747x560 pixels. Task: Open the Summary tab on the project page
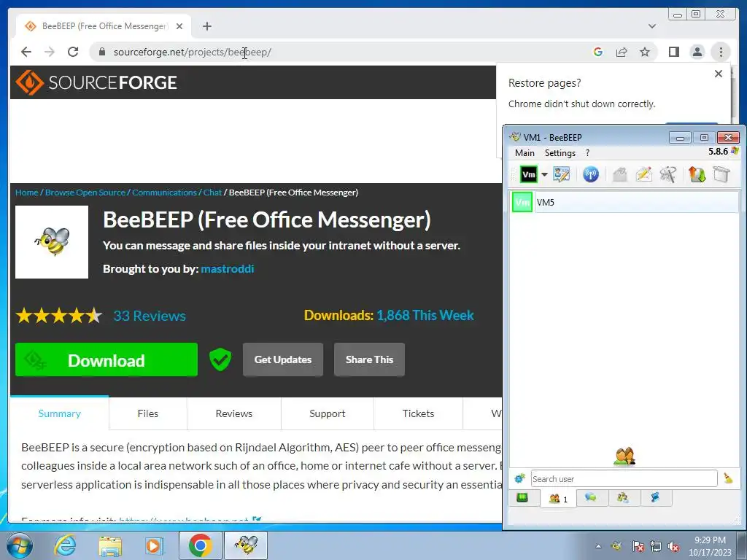click(59, 413)
